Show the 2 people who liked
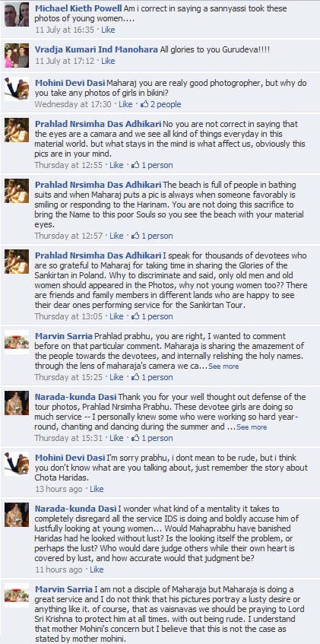Screen dimensions: 320x644 [x=166, y=104]
